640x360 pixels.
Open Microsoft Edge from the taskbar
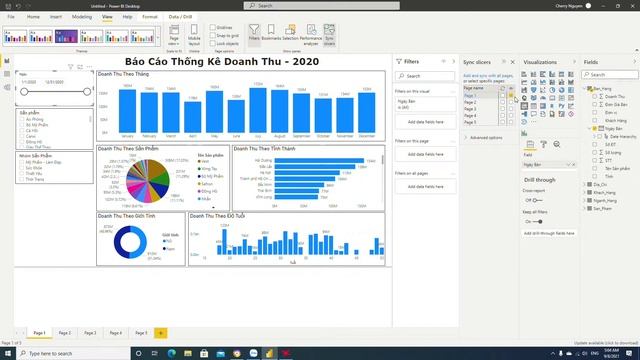(171, 353)
